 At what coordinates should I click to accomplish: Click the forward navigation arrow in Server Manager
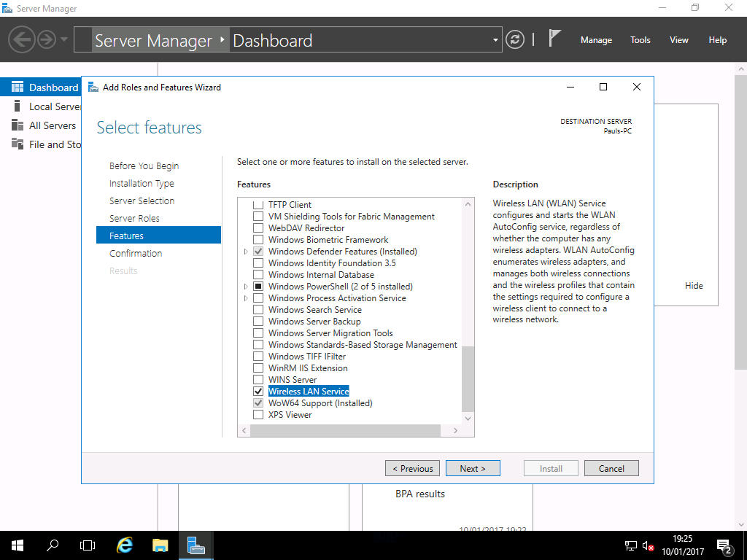click(x=47, y=39)
